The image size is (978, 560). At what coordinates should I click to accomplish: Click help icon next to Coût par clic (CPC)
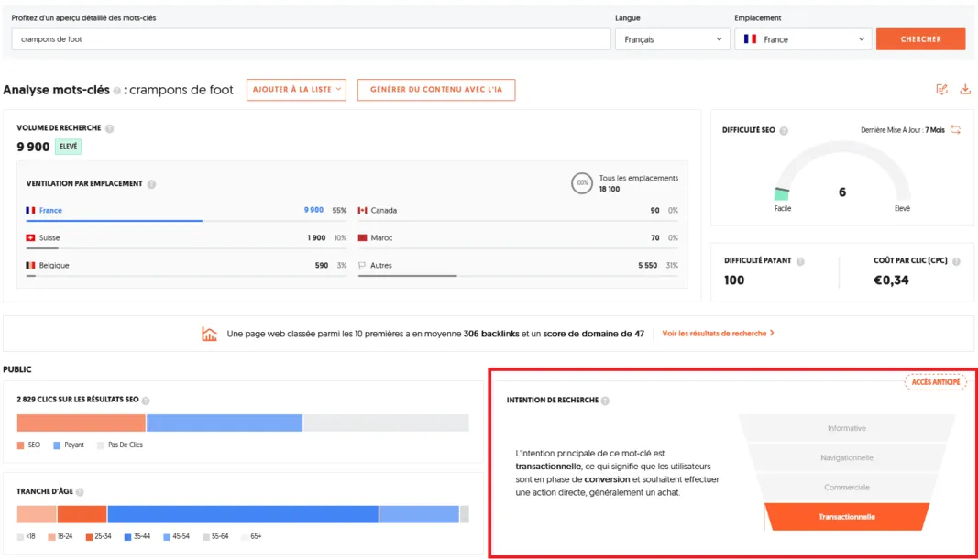point(956,261)
